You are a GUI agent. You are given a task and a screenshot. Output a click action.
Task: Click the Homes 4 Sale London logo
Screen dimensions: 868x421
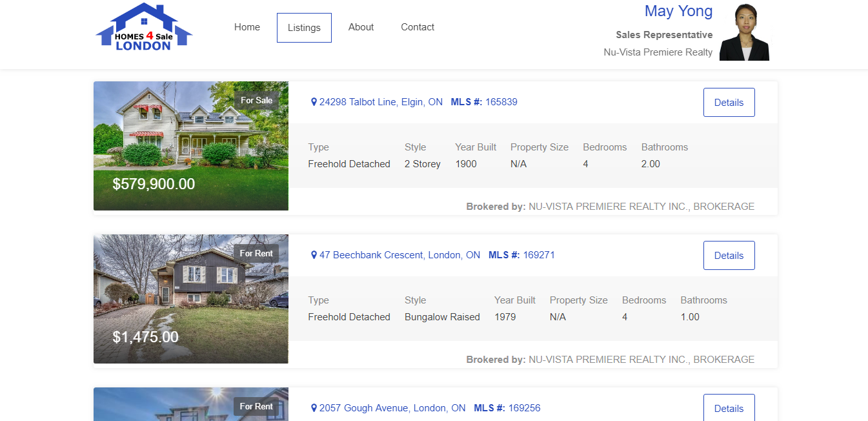coord(144,27)
